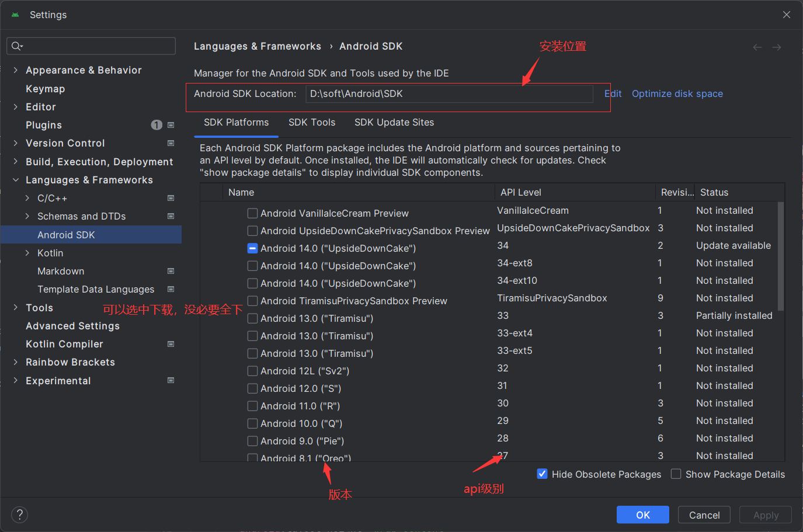Check the Android 14.0 34-ext8 checkbox
The width and height of the screenshot is (803, 532).
click(x=252, y=266)
